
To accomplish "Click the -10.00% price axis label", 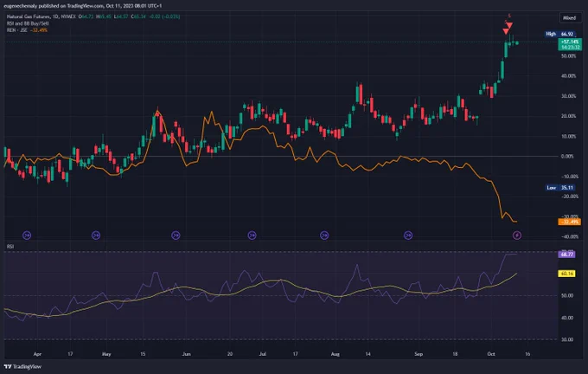I will click(569, 177).
